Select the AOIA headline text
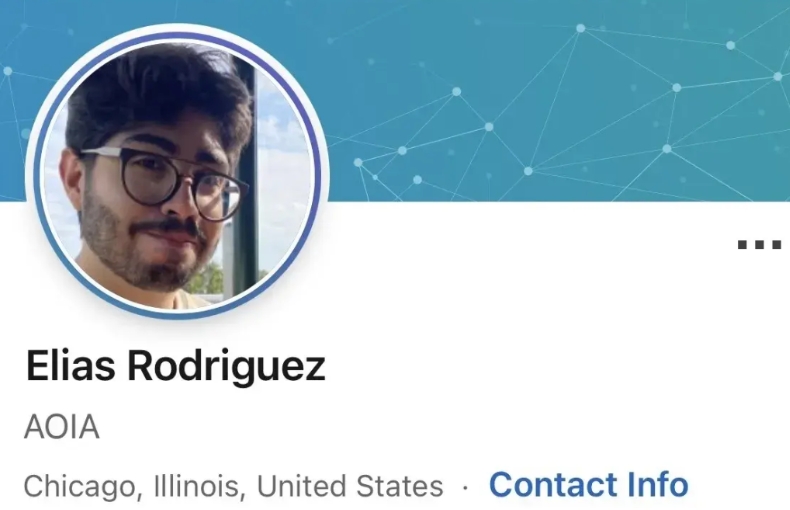This screenshot has width=790, height=510. coord(61,427)
